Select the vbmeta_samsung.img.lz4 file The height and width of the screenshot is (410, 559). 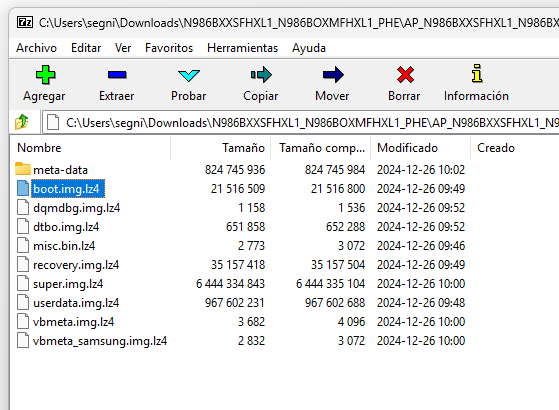point(100,341)
